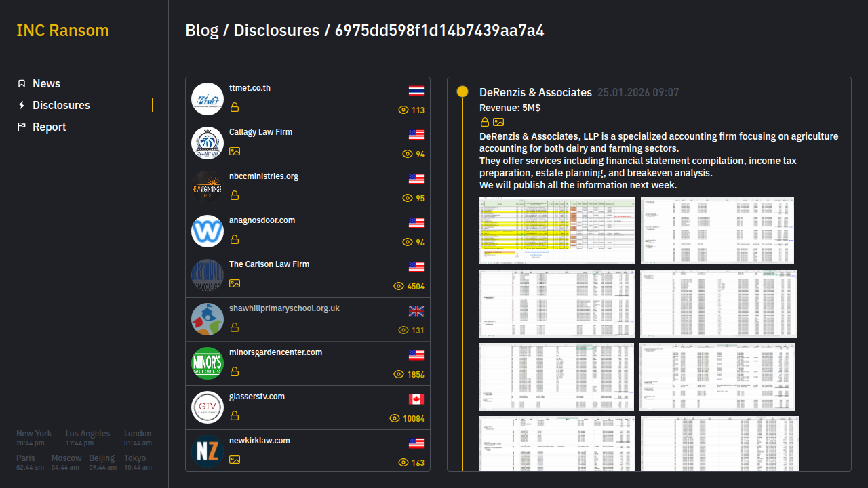
Task: Open the News section in sidebar
Action: click(x=46, y=83)
